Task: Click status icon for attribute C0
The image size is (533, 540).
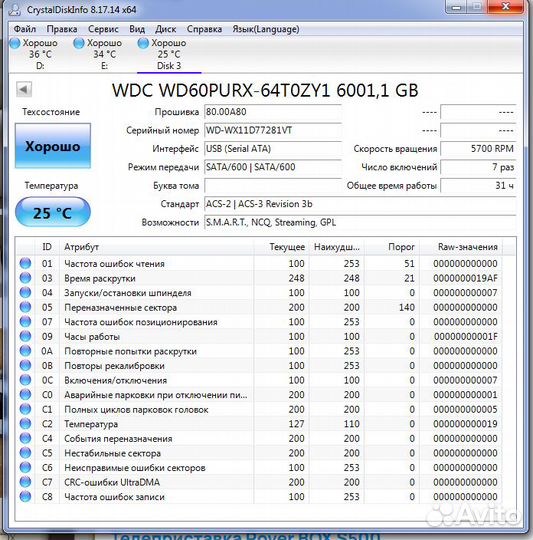Action: click(25, 395)
